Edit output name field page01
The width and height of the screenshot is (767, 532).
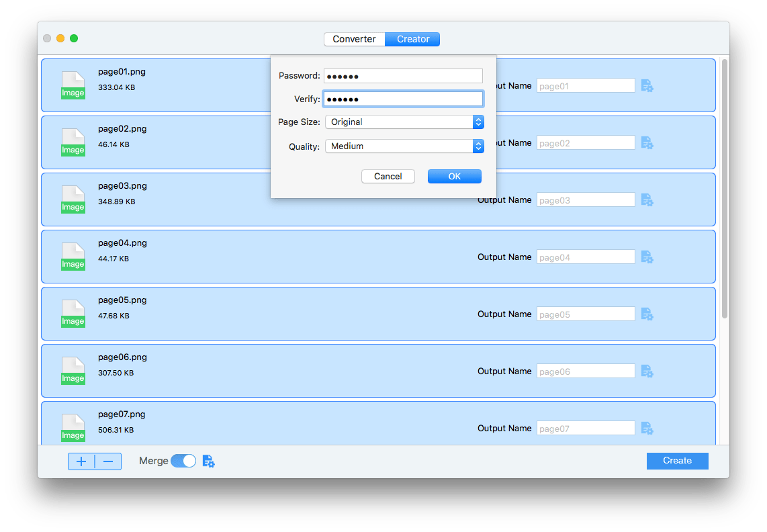[x=586, y=86]
